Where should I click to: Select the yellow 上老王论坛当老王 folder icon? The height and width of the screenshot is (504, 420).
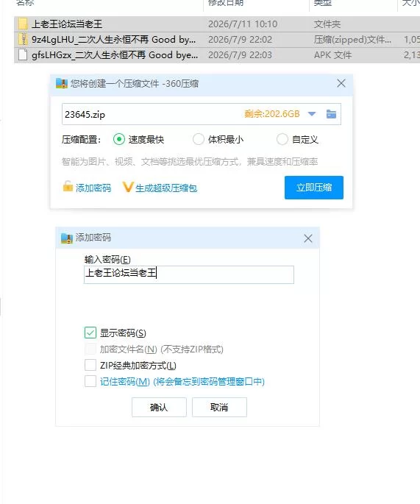click(x=23, y=24)
